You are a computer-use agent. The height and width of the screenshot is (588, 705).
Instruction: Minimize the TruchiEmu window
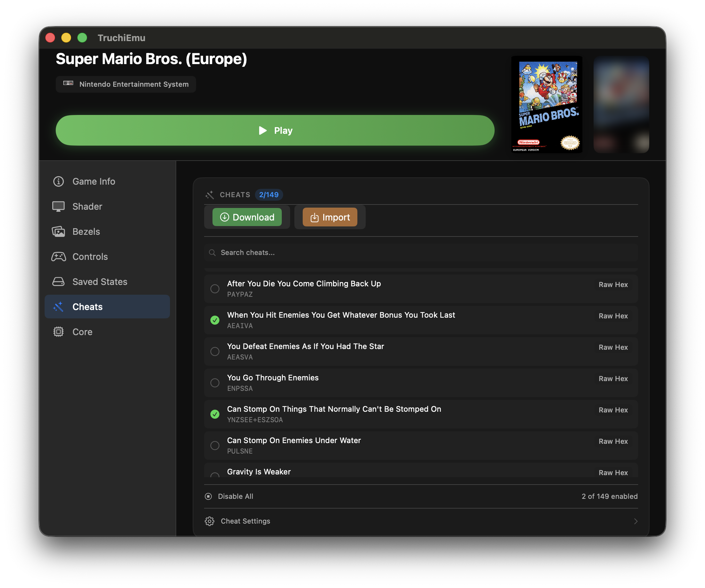point(66,38)
